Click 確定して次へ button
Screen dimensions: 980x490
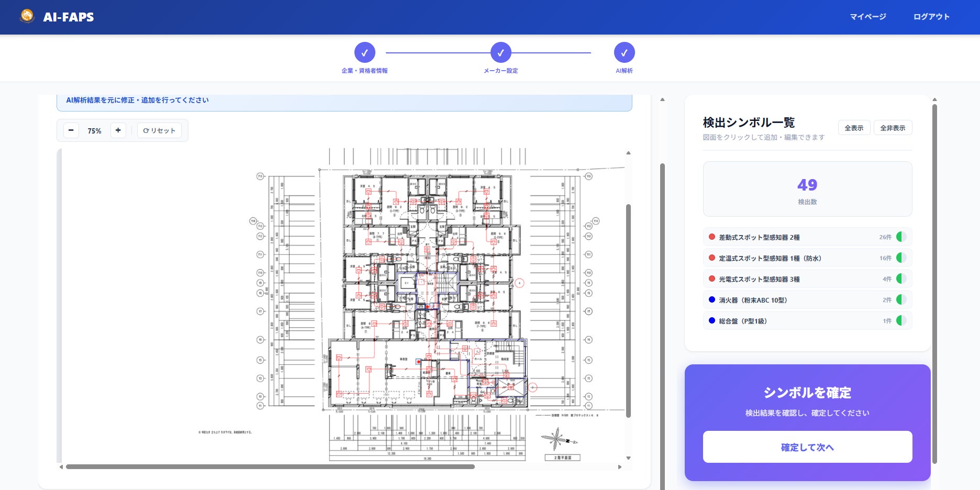(807, 447)
